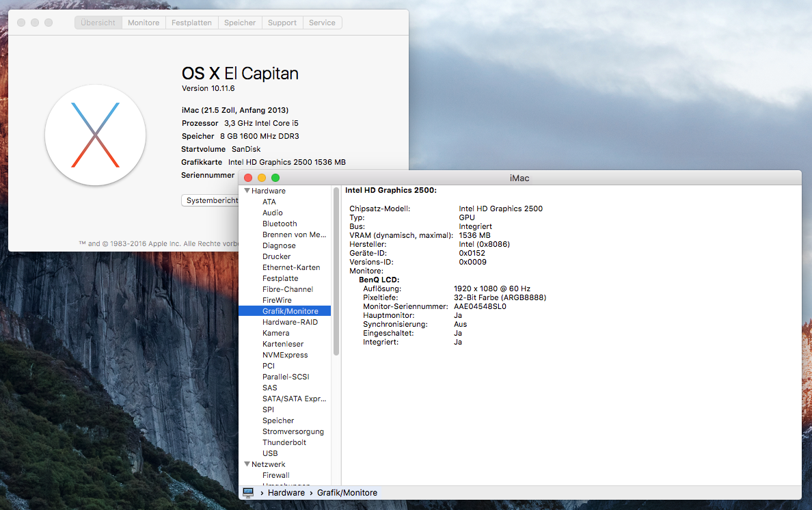Close the iMac system report window
The image size is (812, 510).
point(248,178)
